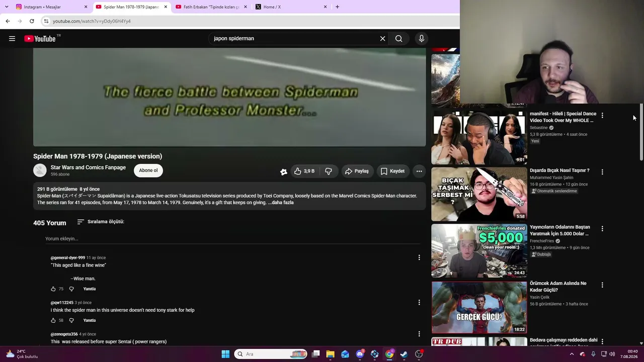Switch to the Fatih Erbakan tab
Image resolution: width=644 pixels, height=362 pixels.
point(211,7)
